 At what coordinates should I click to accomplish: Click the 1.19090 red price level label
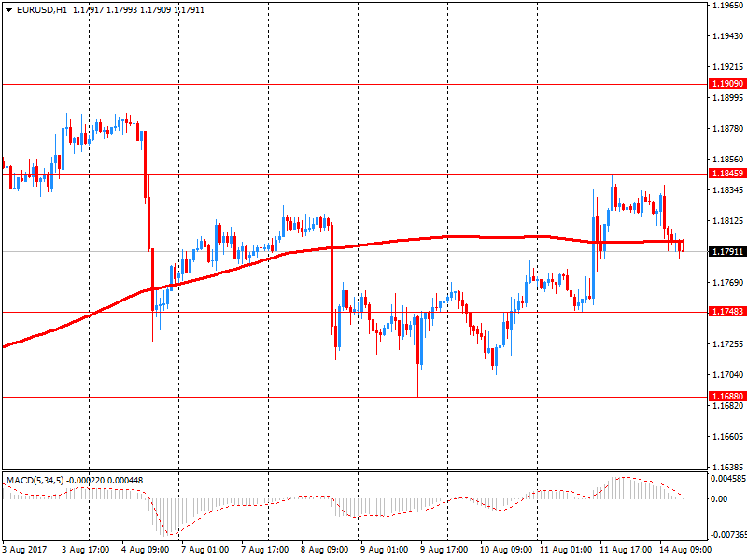[727, 84]
